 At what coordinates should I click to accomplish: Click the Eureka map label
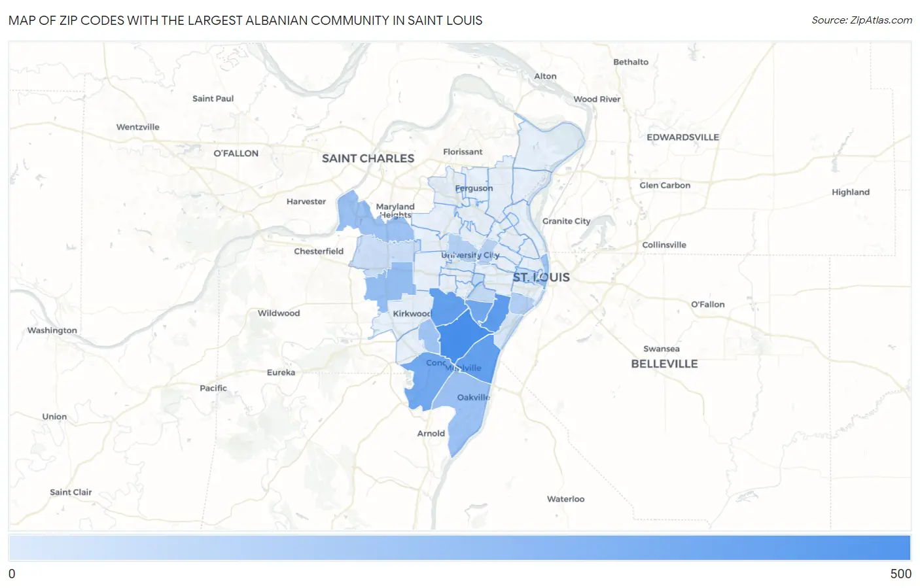(281, 373)
